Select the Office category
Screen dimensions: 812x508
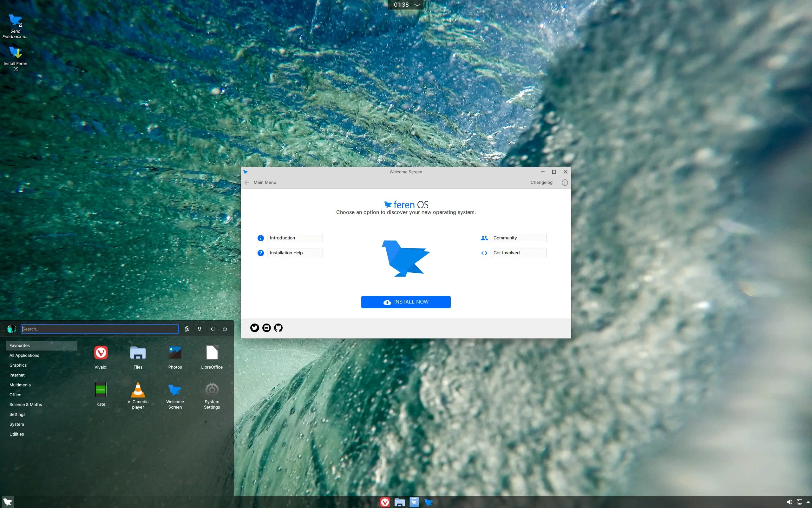(x=41, y=395)
